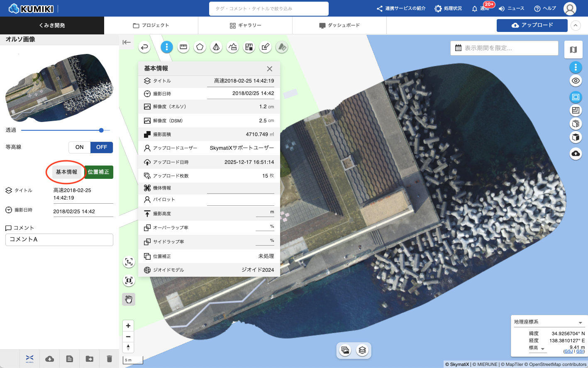
Task: Click the コメントA comment input field
Action: 59,239
